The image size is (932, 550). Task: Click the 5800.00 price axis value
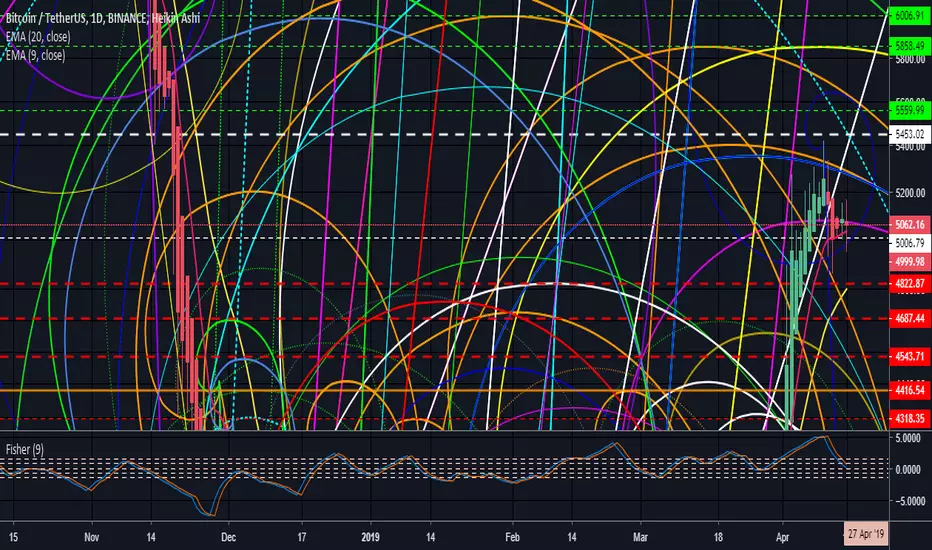910,59
